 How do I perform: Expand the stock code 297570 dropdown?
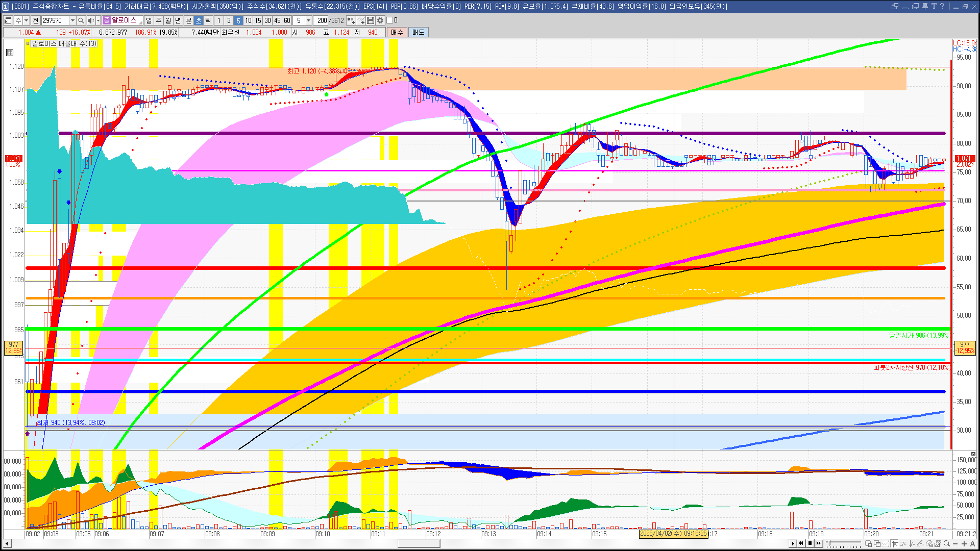(72, 20)
